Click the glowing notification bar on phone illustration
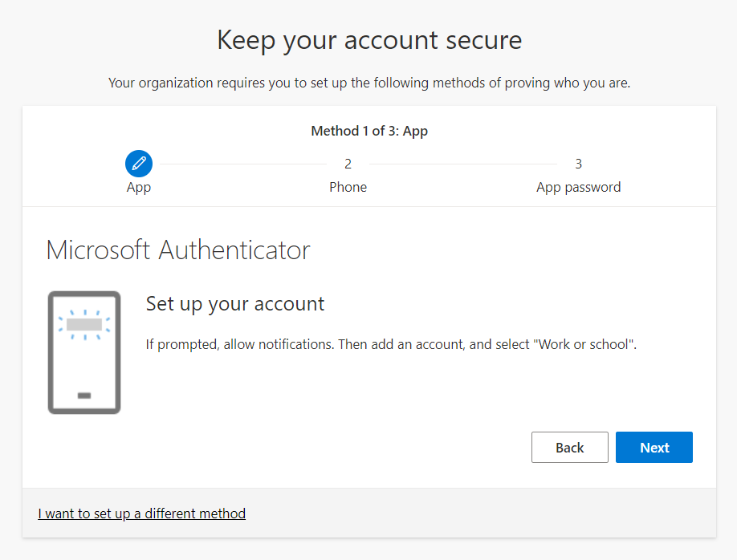The image size is (737, 560). (x=84, y=324)
